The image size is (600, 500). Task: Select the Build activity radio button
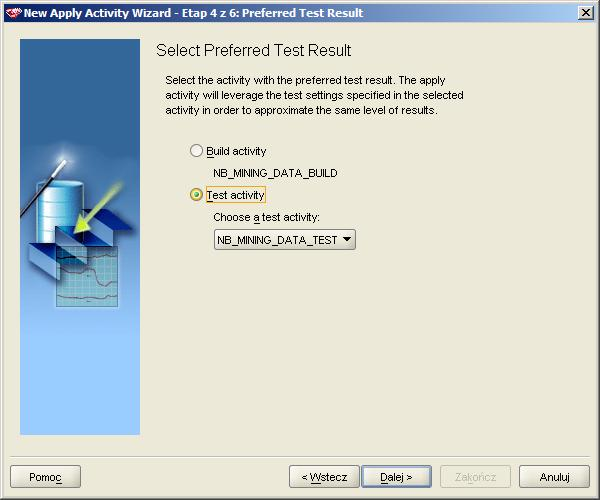[x=196, y=151]
